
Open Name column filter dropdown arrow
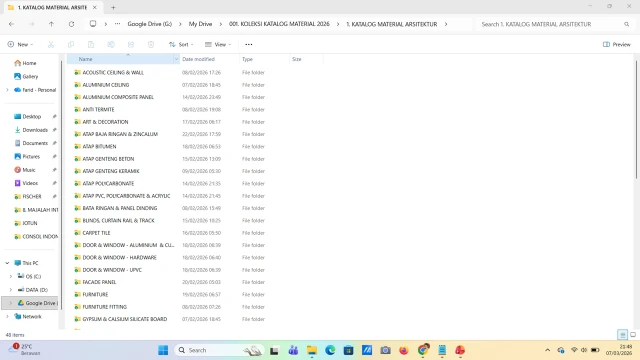(x=176, y=59)
